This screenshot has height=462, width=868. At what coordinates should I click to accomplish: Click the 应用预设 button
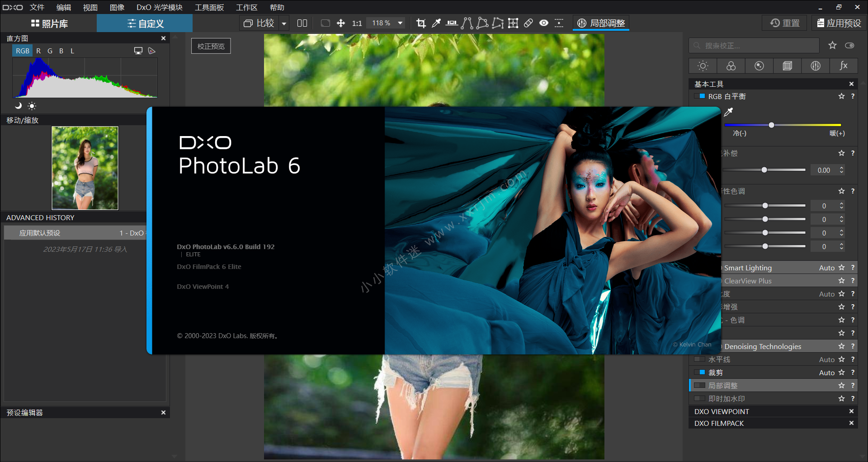[839, 23]
